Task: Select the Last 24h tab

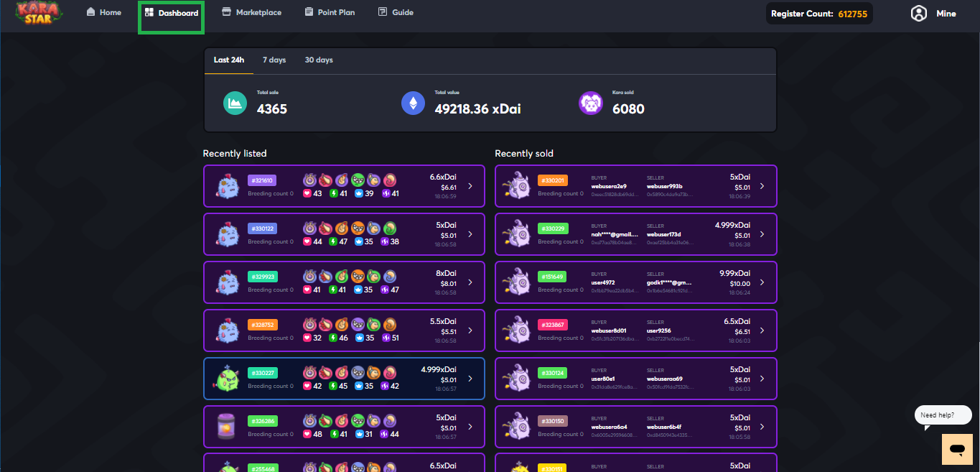Action: click(x=229, y=60)
